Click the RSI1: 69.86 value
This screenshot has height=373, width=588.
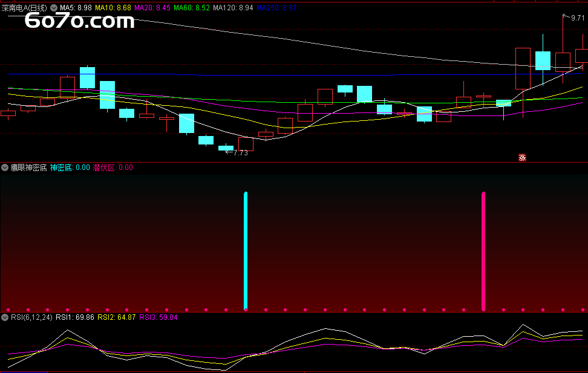click(x=75, y=317)
